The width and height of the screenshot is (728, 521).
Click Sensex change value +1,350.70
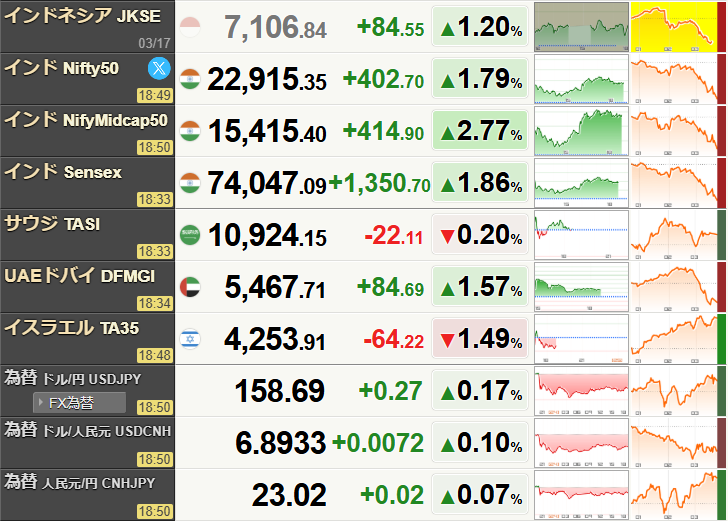pos(379,184)
